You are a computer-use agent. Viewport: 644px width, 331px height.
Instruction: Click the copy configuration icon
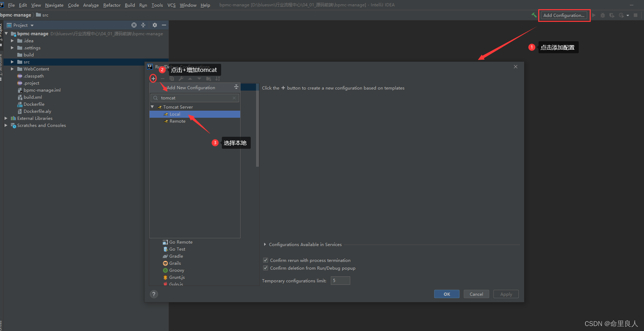coord(172,79)
